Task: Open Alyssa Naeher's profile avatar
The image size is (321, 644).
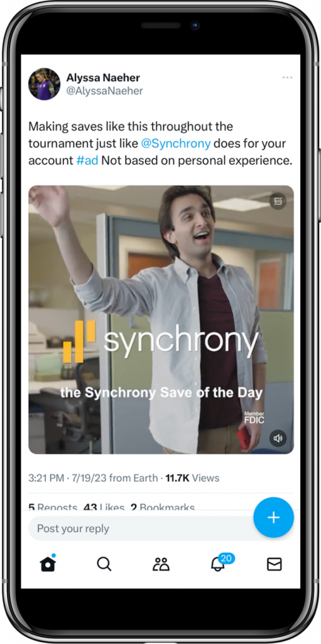Action: pyautogui.click(x=45, y=84)
